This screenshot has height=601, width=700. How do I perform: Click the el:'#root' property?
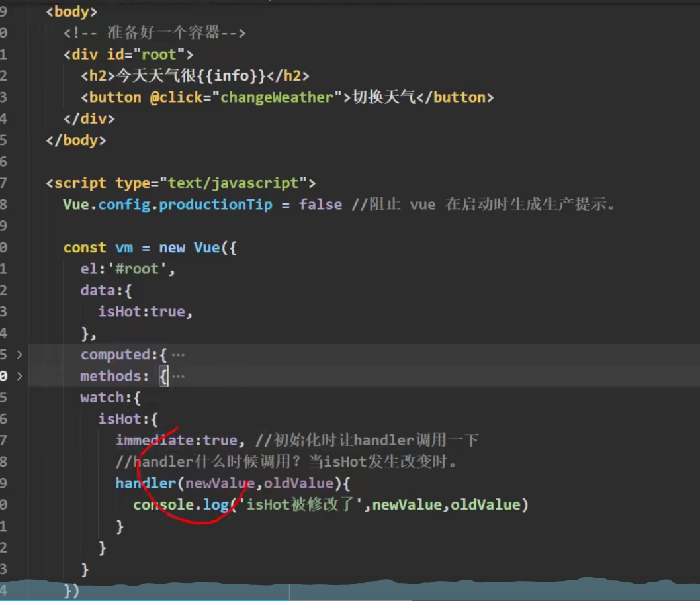pyautogui.click(x=127, y=269)
